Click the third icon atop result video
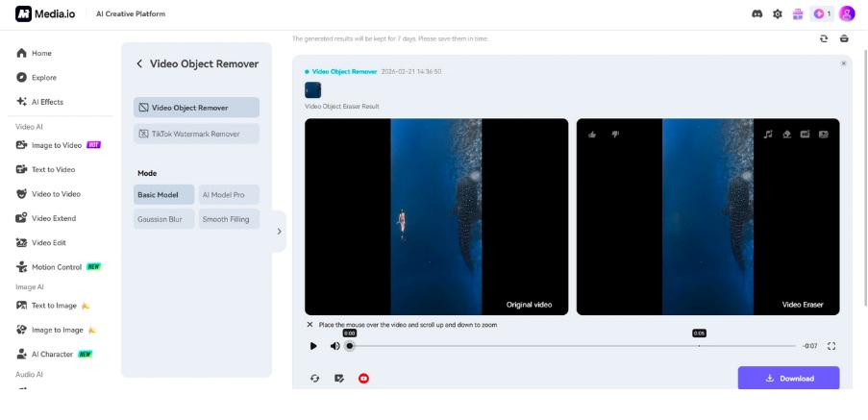 pos(805,134)
